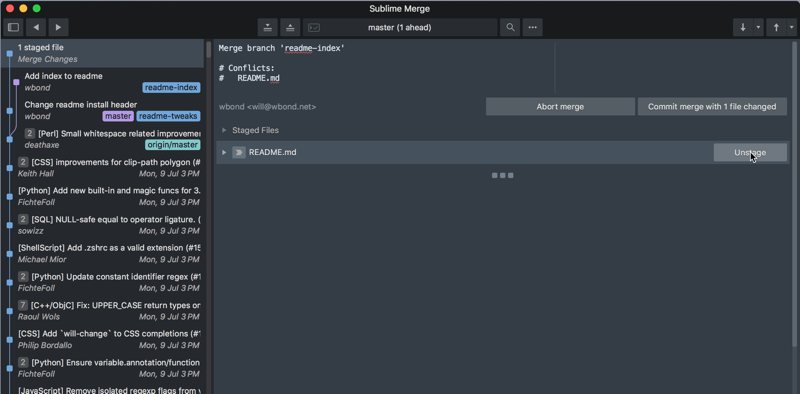
Task: Click the stash changes icon
Action: click(x=267, y=28)
